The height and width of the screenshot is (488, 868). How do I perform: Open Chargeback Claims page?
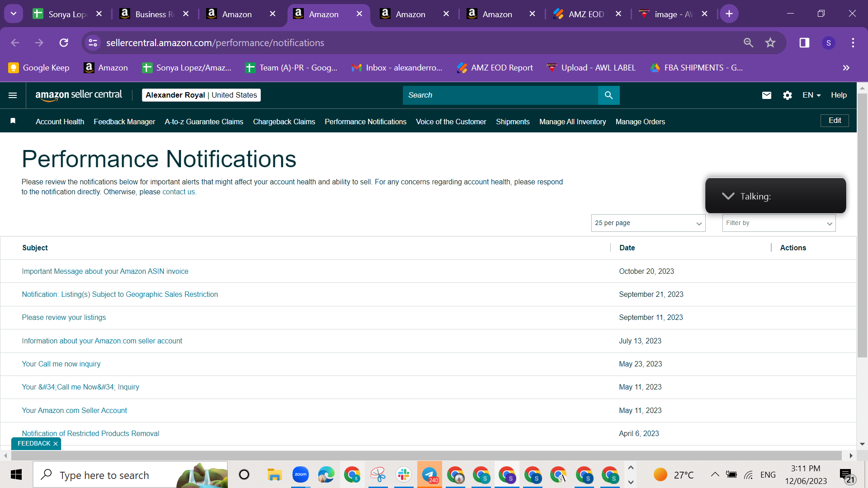[284, 122]
